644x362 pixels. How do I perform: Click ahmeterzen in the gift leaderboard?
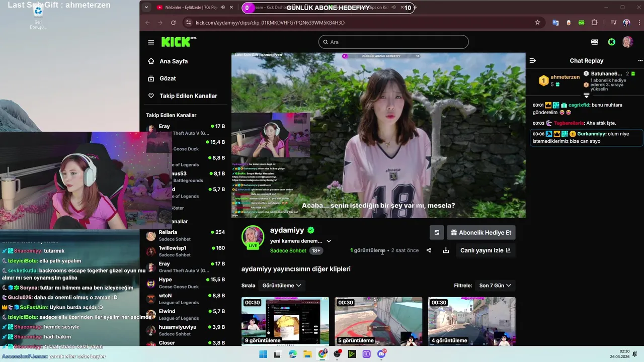click(x=565, y=77)
